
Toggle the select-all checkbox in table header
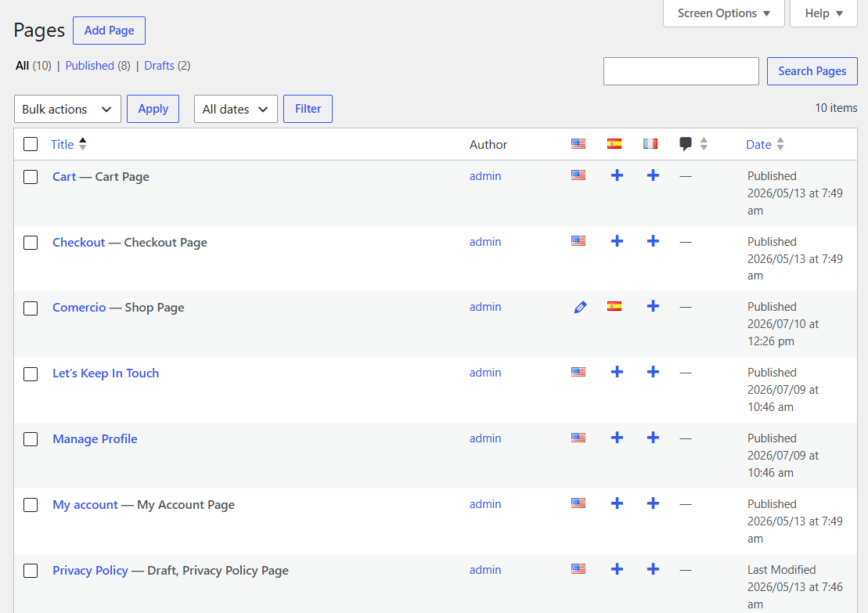[x=31, y=144]
